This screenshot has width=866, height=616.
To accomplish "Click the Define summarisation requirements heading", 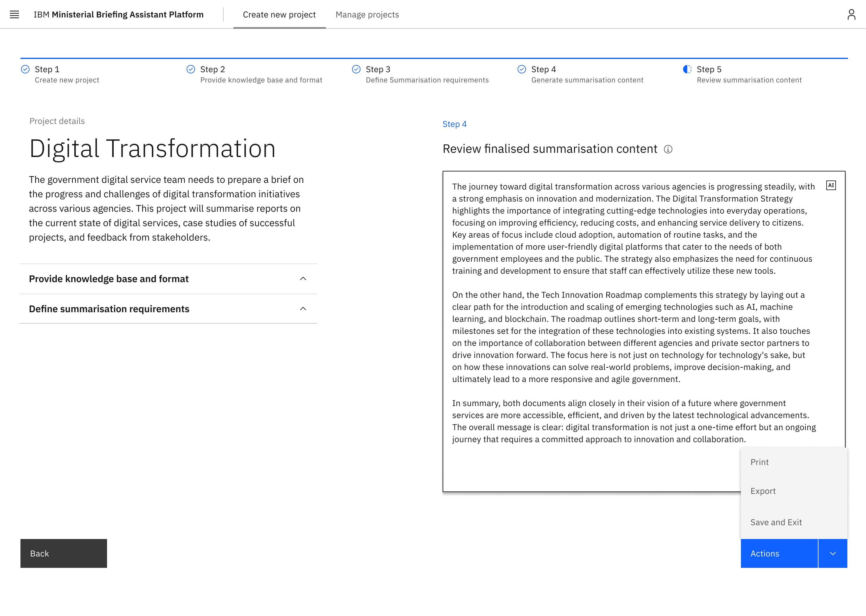I will (x=109, y=309).
